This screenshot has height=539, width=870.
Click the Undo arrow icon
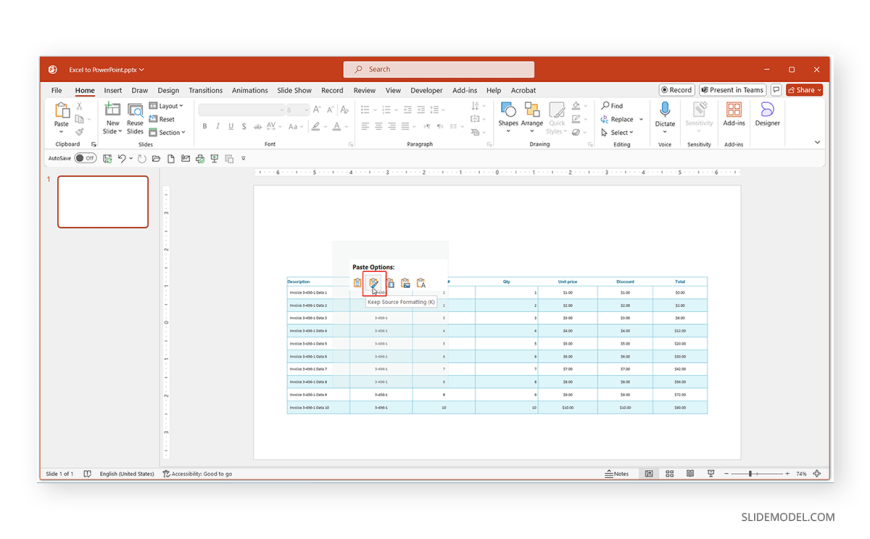tap(122, 159)
